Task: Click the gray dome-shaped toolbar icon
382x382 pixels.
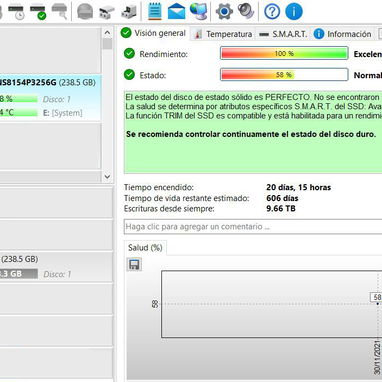Action: (x=85, y=12)
